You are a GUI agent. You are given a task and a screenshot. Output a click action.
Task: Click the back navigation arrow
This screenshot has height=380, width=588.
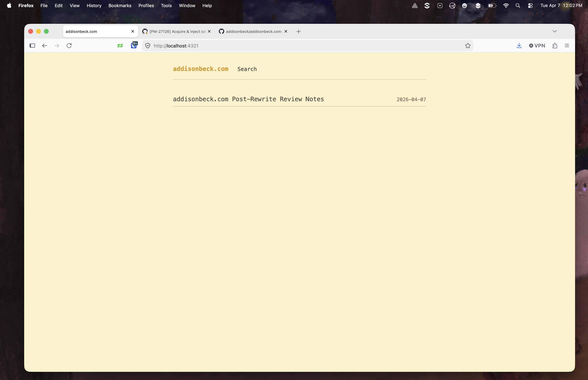click(x=44, y=46)
